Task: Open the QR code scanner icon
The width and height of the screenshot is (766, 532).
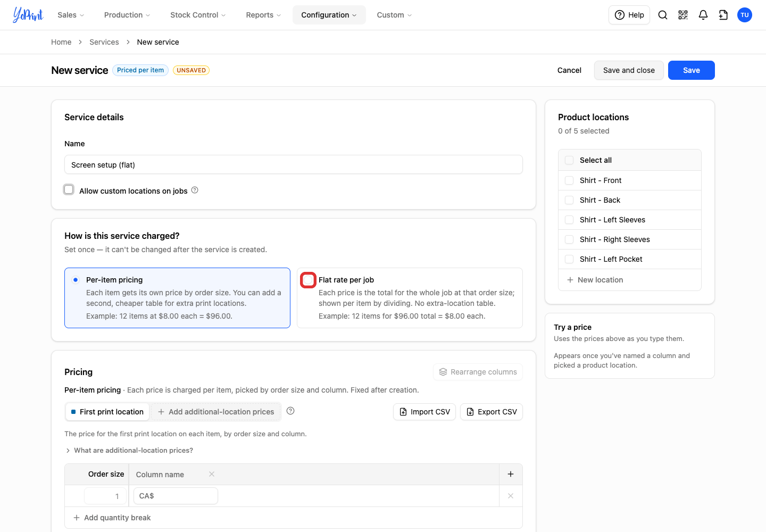Action: pos(683,15)
